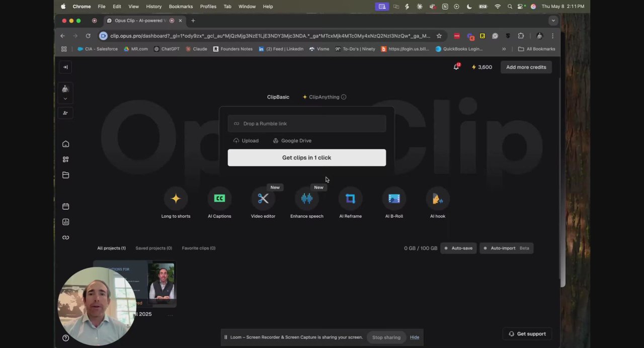Select the Favorite clips (0) tab
This screenshot has height=348, width=644.
(199, 248)
